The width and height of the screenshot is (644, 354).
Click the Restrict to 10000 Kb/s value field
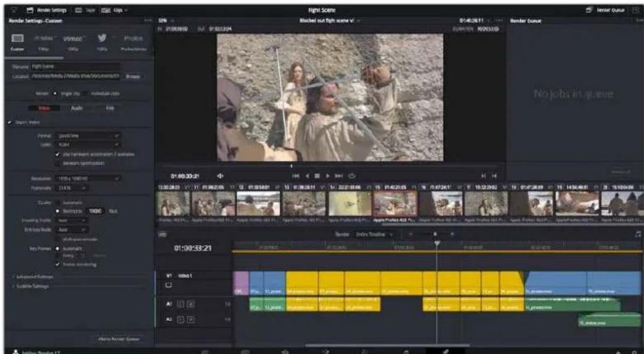click(x=95, y=211)
